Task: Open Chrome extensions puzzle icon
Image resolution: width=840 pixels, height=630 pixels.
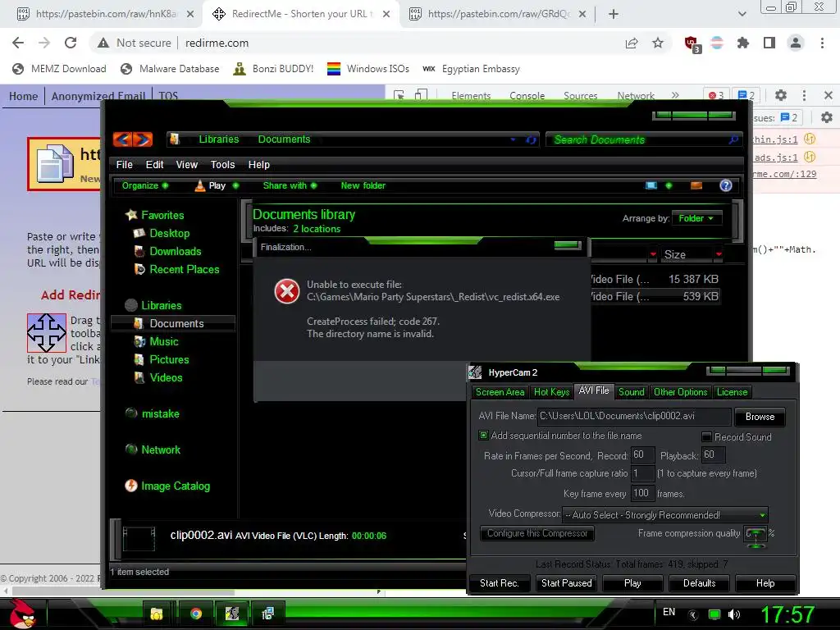Action: coord(743,43)
